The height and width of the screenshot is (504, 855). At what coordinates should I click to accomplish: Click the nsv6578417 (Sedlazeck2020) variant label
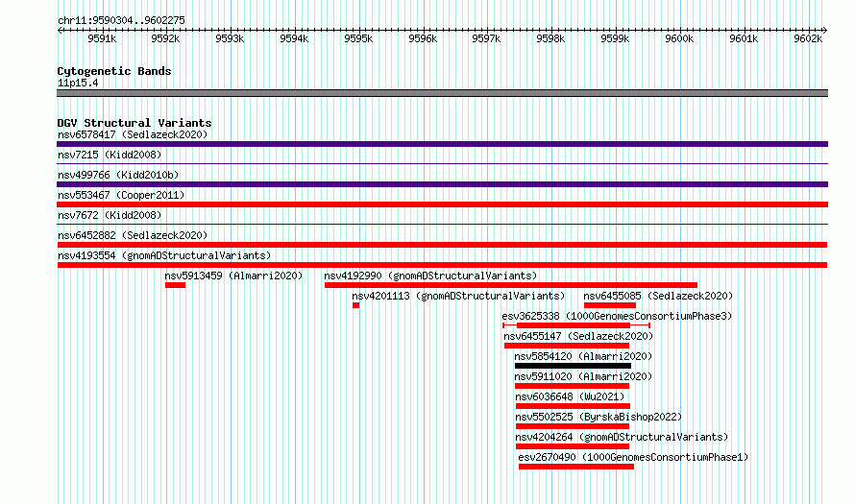coord(133,134)
